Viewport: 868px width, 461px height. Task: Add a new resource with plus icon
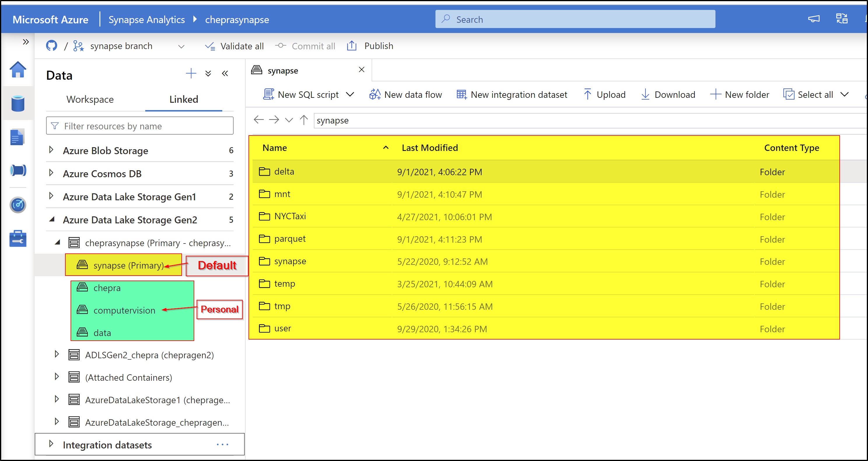pos(191,73)
